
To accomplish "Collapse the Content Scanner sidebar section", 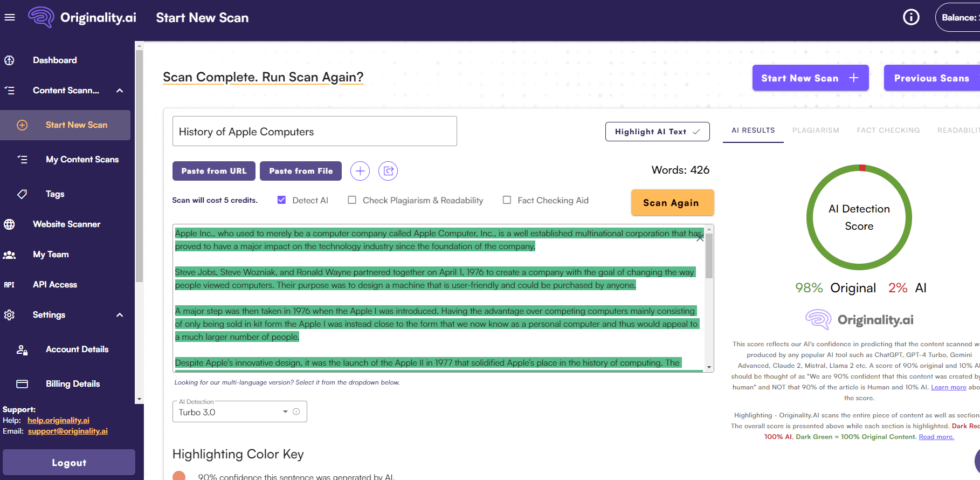I will 120,91.
